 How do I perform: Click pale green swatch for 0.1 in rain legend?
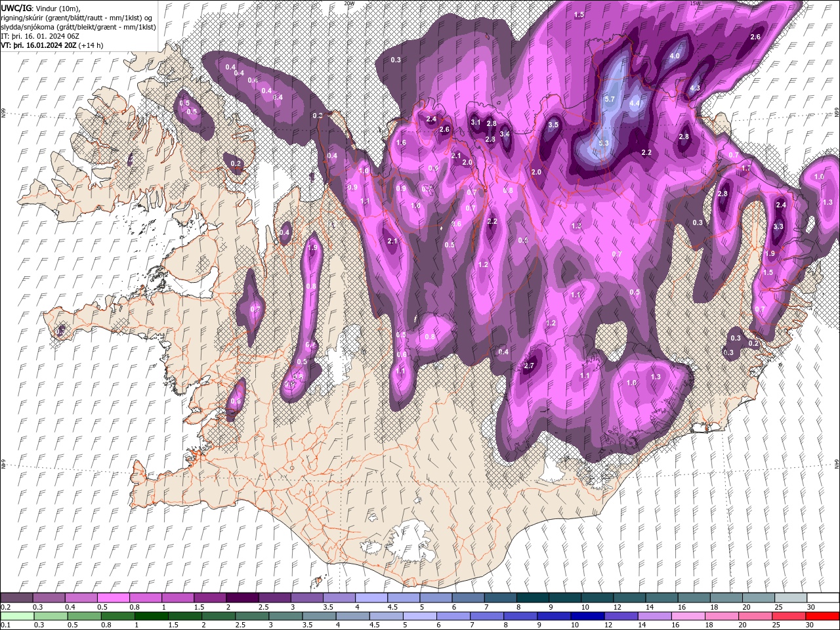tap(17, 616)
